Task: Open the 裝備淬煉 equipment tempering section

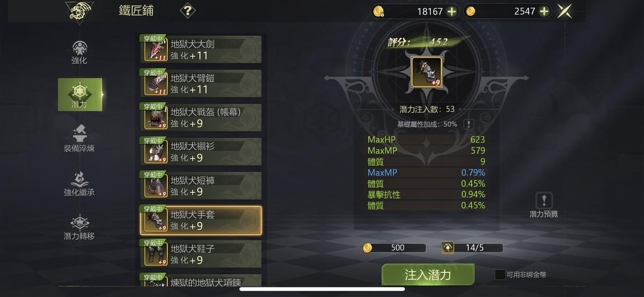Action: (x=80, y=139)
